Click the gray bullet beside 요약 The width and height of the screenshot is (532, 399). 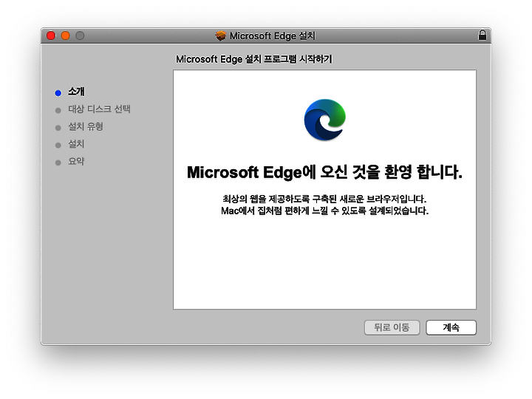[x=58, y=162]
